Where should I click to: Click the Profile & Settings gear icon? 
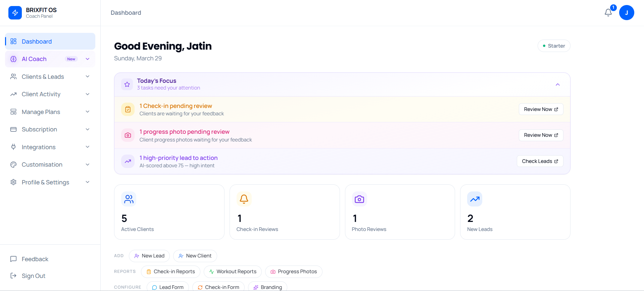tap(13, 182)
